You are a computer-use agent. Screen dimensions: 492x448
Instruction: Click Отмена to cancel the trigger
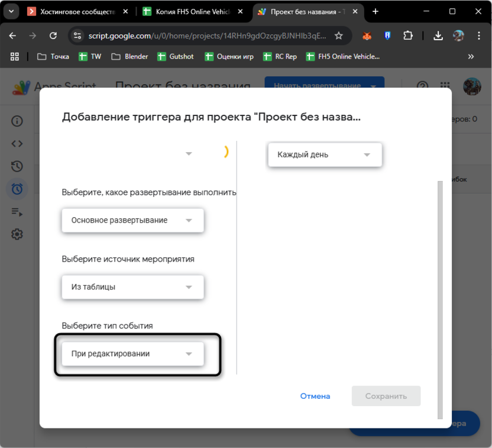pos(315,396)
